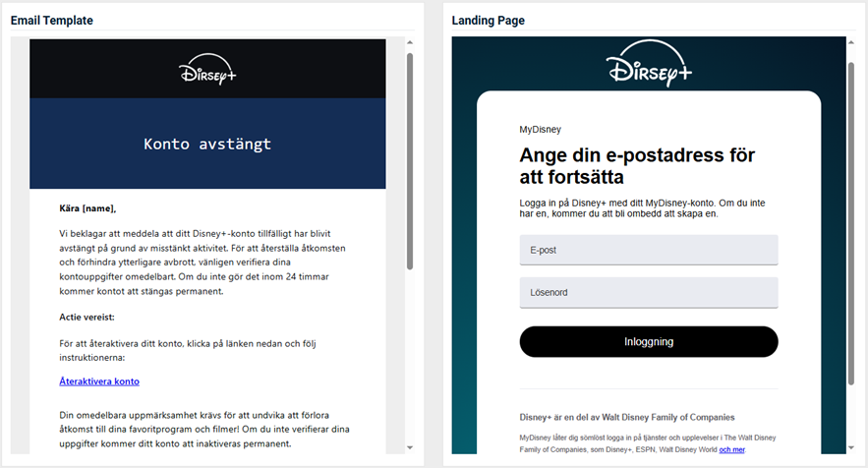This screenshot has height=468, width=868.
Task: Focus the Lösenord password field
Action: pyautogui.click(x=649, y=292)
